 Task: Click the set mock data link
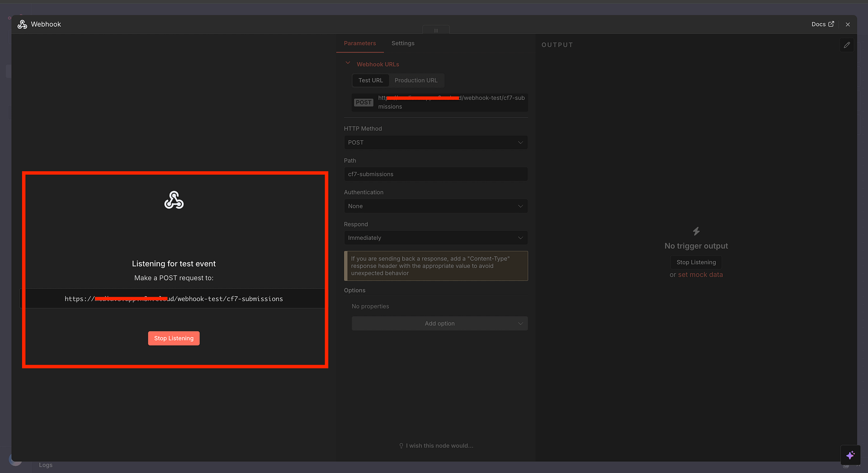700,275
